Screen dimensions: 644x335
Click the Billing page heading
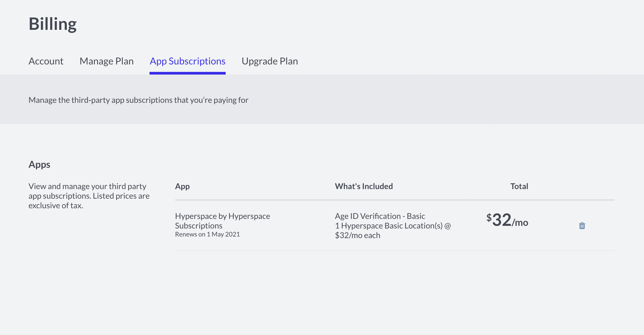52,24
